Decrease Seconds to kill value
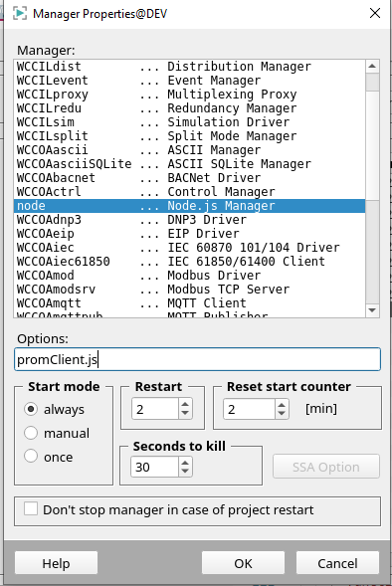392x586 pixels. [185, 472]
